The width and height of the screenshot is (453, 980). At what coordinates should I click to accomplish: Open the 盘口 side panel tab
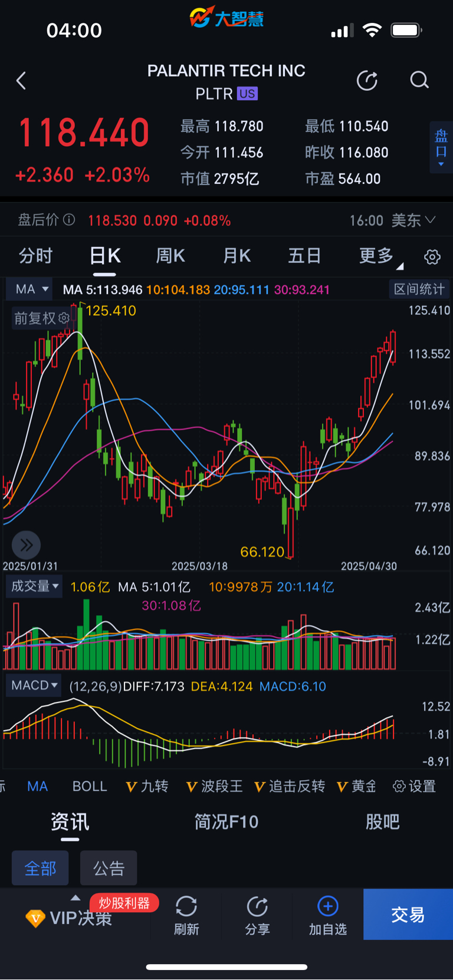coord(441,147)
